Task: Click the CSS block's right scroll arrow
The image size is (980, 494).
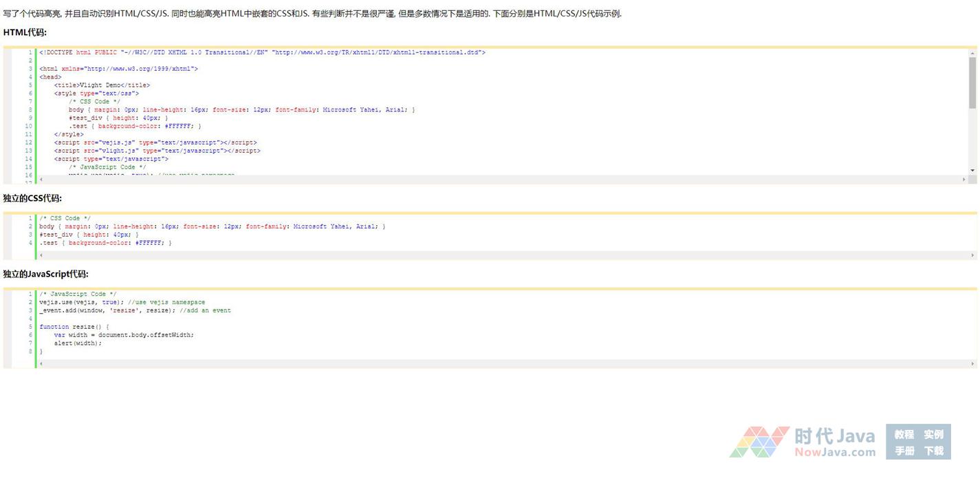Action: pos(972,255)
